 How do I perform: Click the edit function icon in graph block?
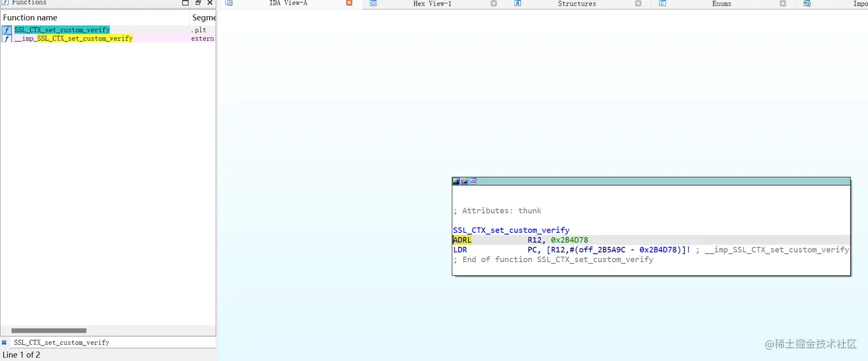click(464, 181)
